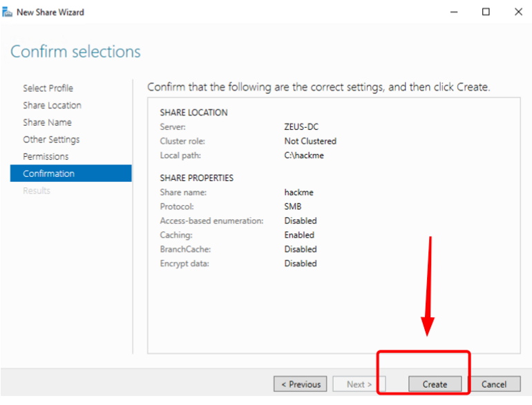The width and height of the screenshot is (532, 405).
Task: Open the Share Location step
Action: point(52,105)
